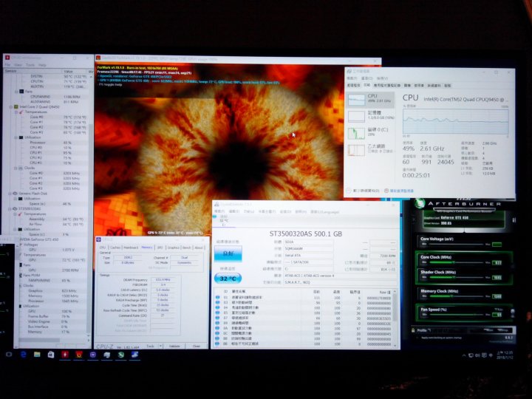
Task: Open the HWMonitor Help menu
Action: [x=42, y=65]
